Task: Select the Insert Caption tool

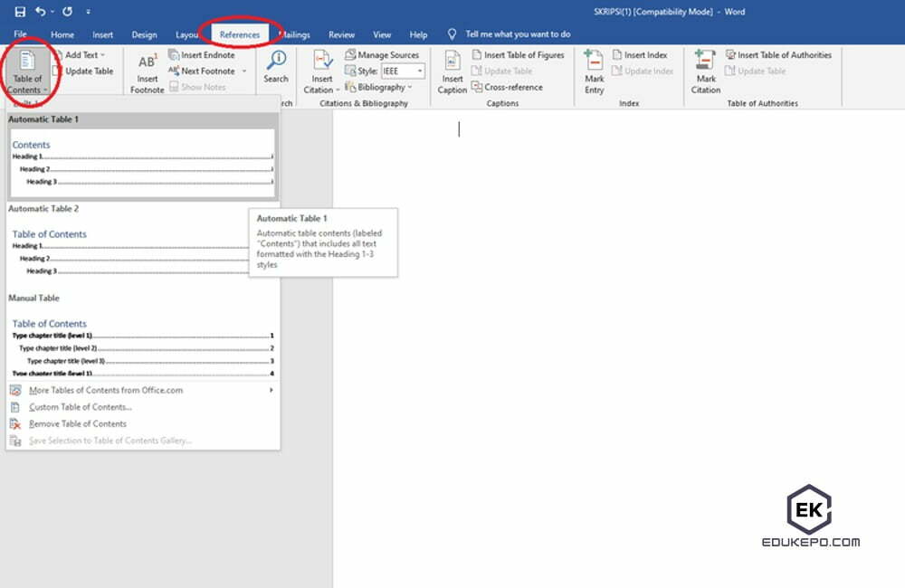Action: point(452,74)
